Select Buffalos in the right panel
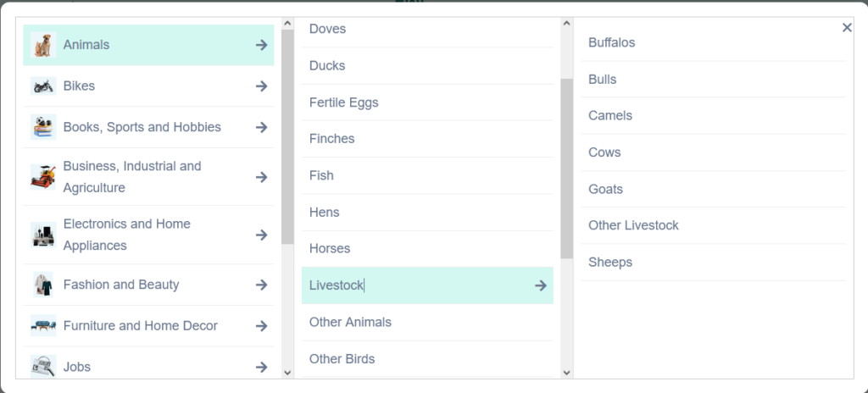Viewport: 868px width, 393px height. pos(611,42)
